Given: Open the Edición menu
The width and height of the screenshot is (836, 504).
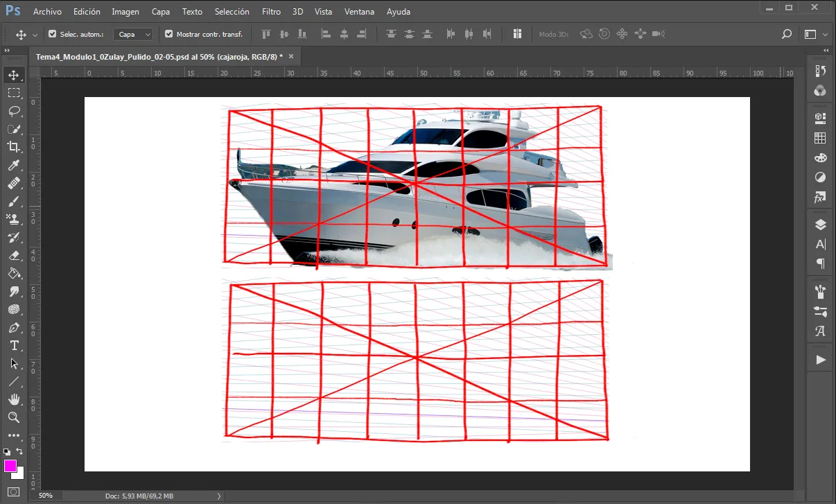Looking at the screenshot, I should click(x=87, y=12).
